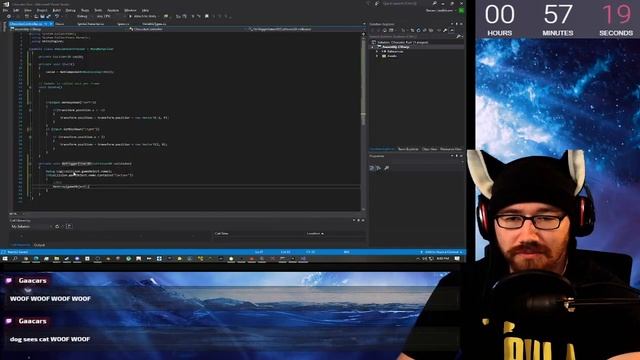Viewport: 640px width, 360px height.
Task: Close the Solution Explorer panel
Action: (x=461, y=24)
